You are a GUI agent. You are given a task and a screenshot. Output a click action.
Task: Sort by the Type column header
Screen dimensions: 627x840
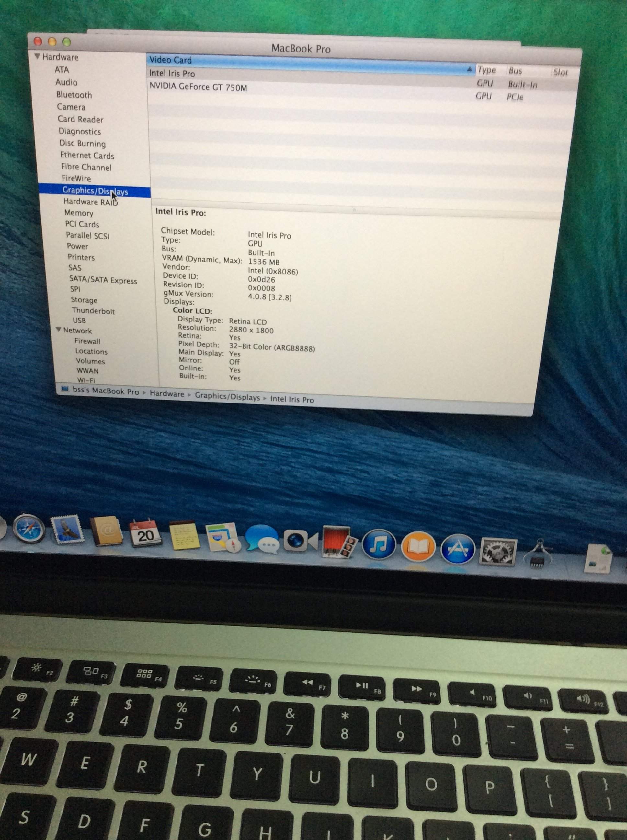(x=486, y=70)
